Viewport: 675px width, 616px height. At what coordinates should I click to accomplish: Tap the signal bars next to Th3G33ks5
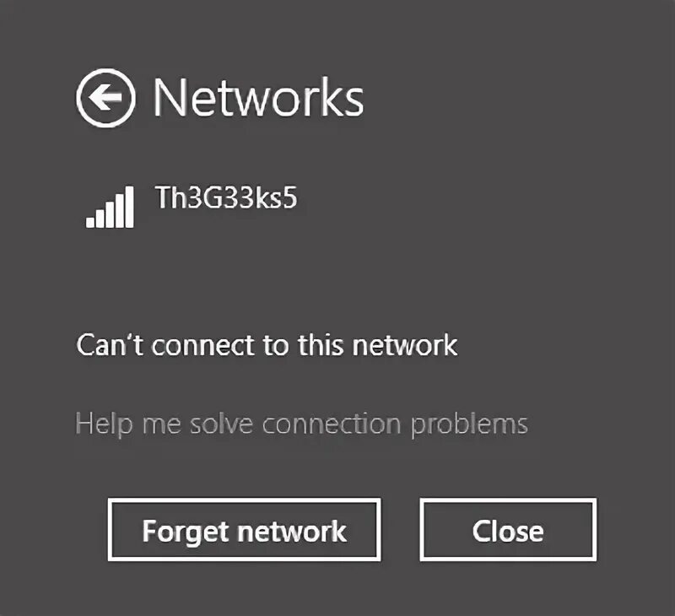(x=110, y=207)
